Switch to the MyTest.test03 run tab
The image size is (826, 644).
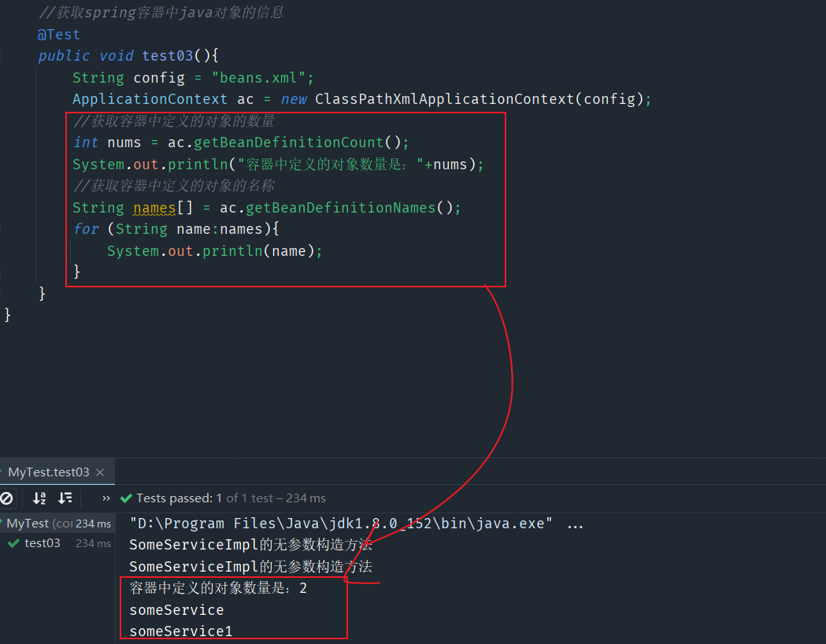click(x=49, y=472)
